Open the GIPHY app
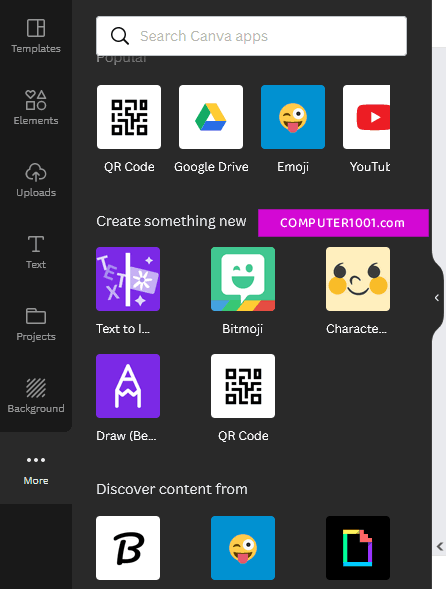 pyautogui.click(x=358, y=548)
